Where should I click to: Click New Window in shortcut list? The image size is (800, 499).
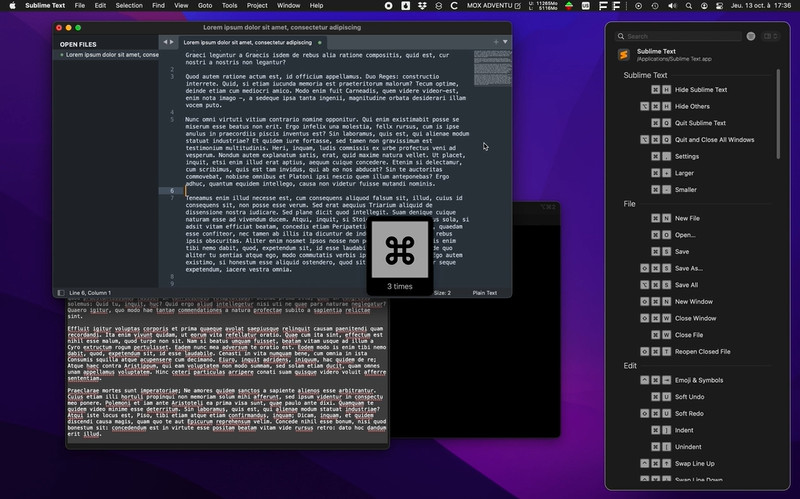[x=693, y=302]
